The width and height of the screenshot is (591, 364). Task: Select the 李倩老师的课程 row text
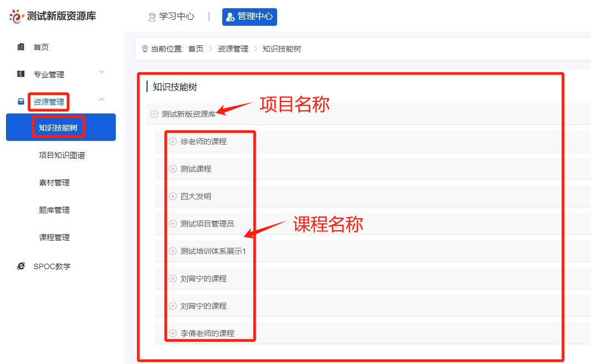207,333
